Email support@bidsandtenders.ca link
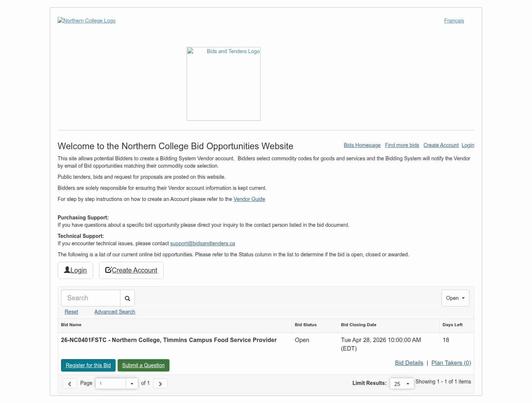 tap(202, 243)
